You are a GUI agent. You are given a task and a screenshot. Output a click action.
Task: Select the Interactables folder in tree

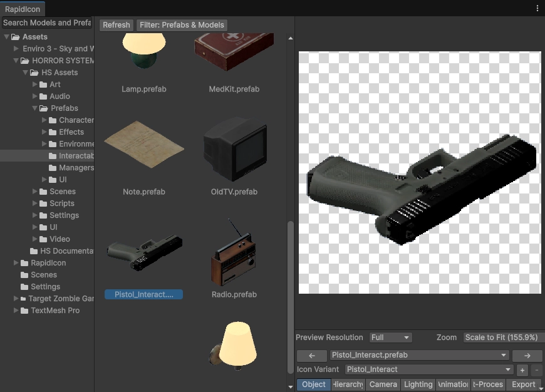click(x=47, y=156)
